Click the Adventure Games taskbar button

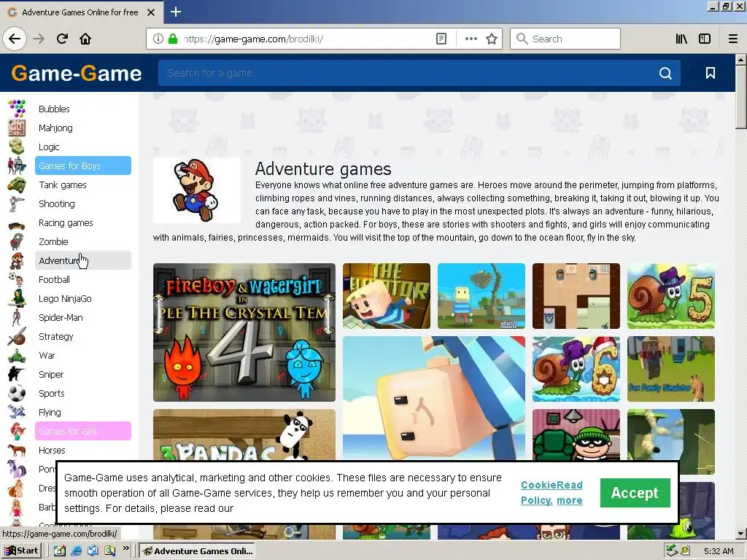click(197, 551)
